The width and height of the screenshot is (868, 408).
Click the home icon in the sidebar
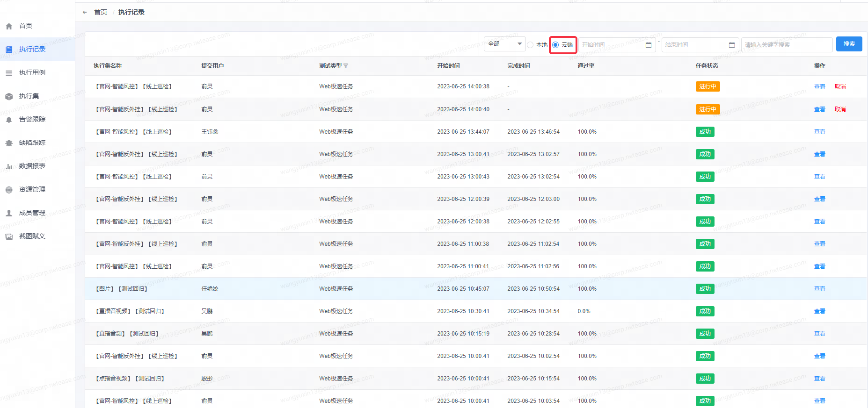(9, 26)
